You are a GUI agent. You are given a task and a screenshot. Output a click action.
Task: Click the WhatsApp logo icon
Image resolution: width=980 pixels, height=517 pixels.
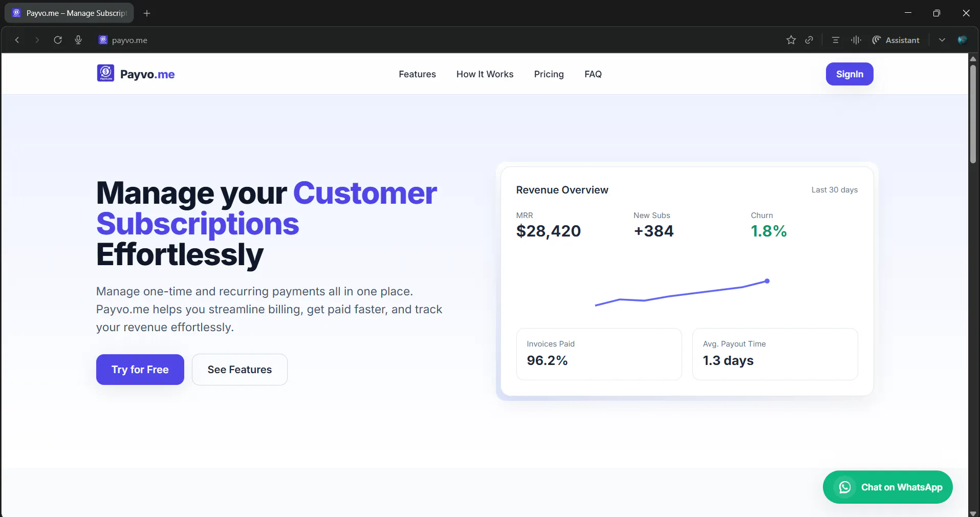(x=845, y=487)
